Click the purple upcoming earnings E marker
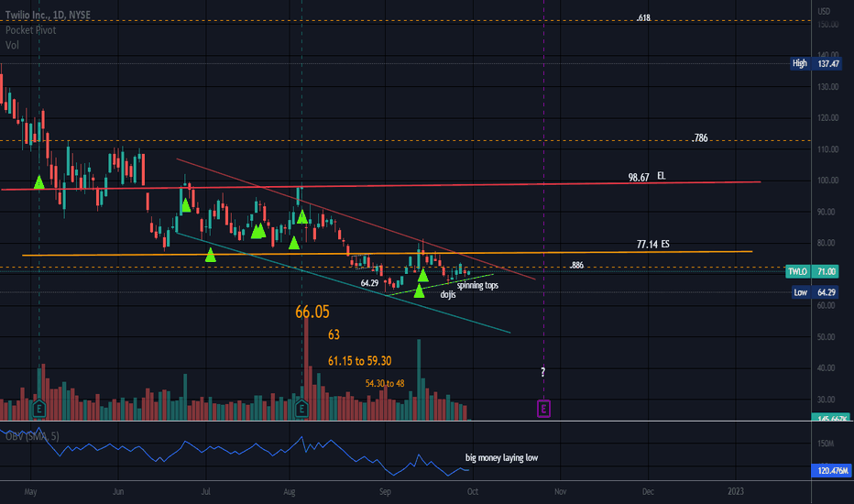Screen dimensions: 854x504 [x=543, y=409]
